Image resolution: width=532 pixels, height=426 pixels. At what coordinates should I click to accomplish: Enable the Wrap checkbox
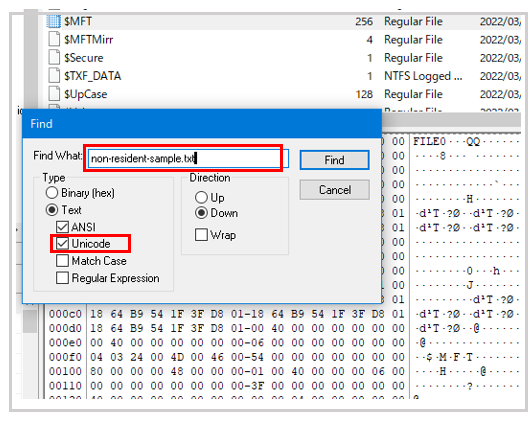coord(201,235)
